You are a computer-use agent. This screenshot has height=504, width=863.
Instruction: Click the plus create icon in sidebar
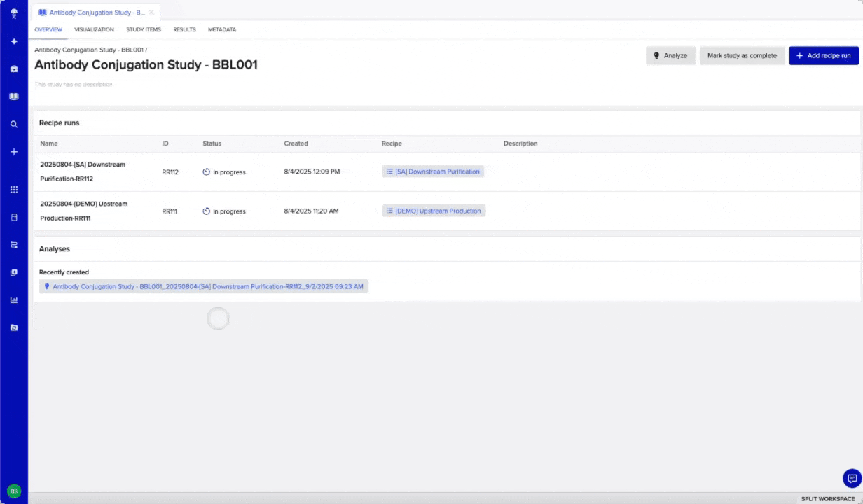tap(13, 152)
